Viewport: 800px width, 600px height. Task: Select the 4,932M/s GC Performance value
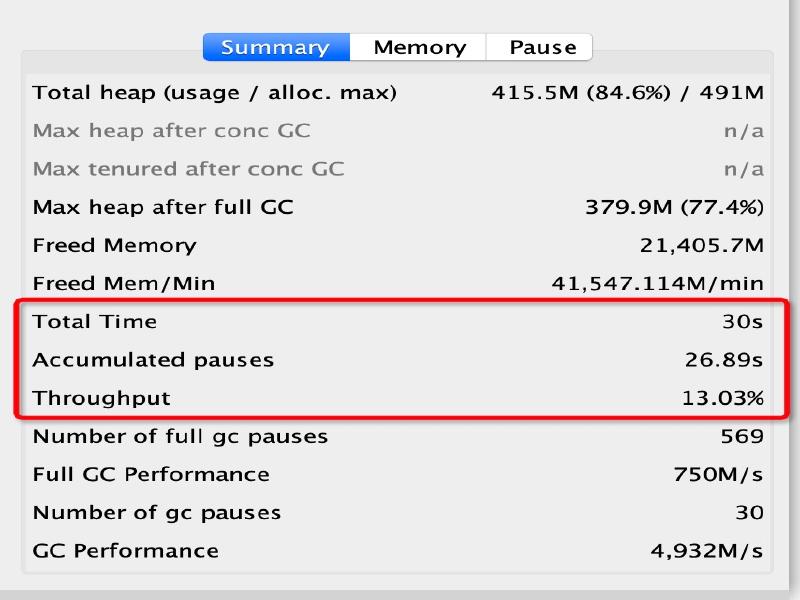coord(706,550)
